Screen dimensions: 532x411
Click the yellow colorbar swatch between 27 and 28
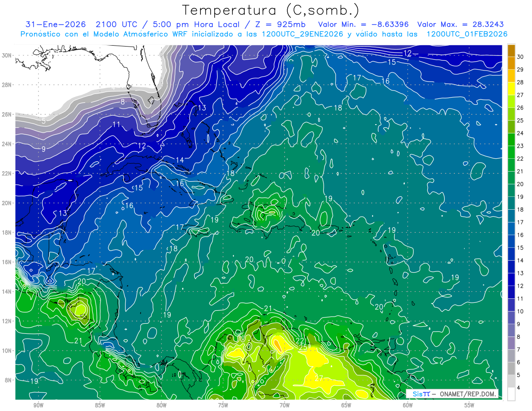point(511,89)
